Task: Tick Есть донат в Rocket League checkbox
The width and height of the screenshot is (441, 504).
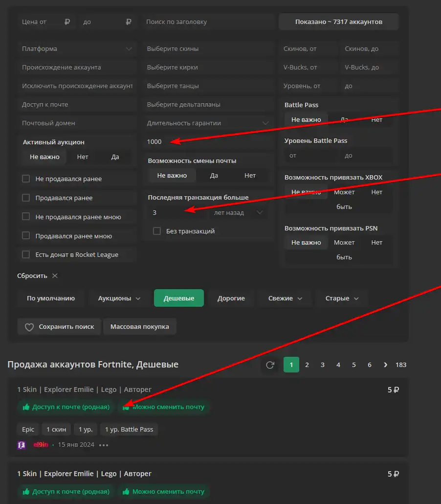Action: point(26,254)
